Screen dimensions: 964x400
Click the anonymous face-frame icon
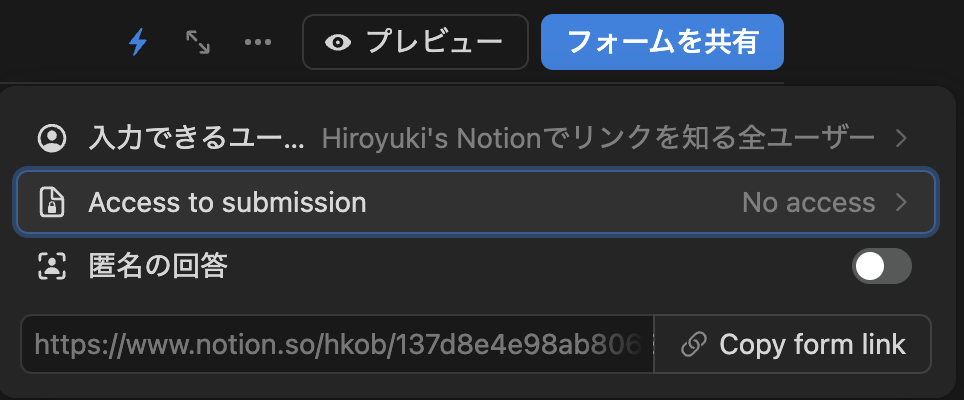[x=52, y=266]
